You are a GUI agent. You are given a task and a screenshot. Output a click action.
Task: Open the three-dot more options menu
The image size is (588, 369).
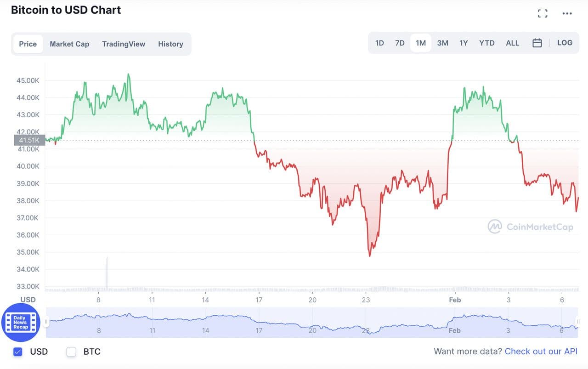coord(567,14)
